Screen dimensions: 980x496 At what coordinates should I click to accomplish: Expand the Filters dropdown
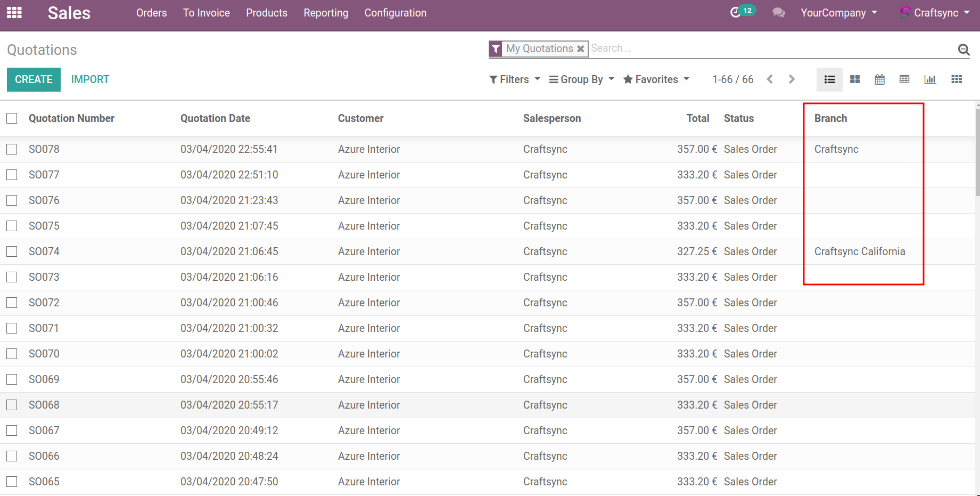pos(514,79)
